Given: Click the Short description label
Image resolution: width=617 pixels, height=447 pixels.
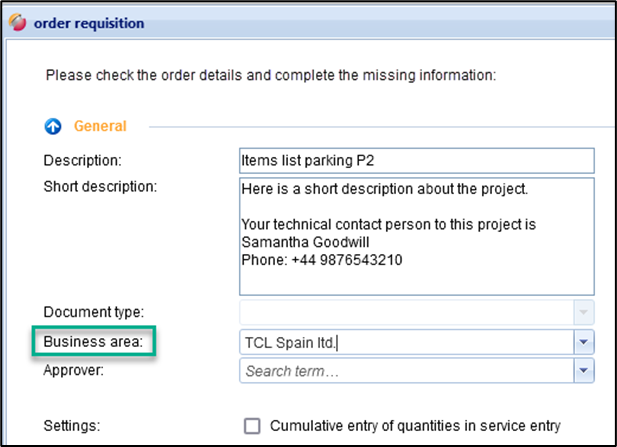Looking at the screenshot, I should click(x=102, y=186).
